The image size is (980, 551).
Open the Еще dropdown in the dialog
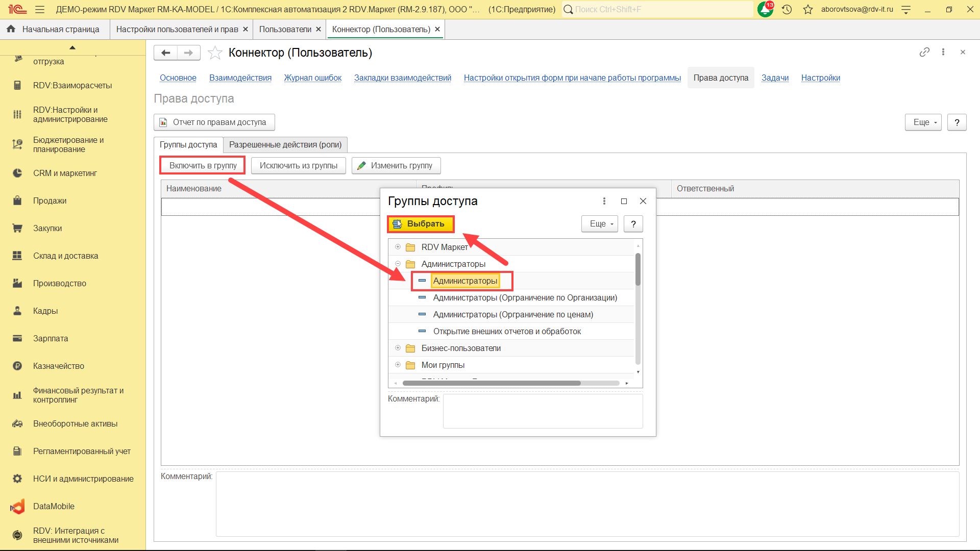(600, 223)
